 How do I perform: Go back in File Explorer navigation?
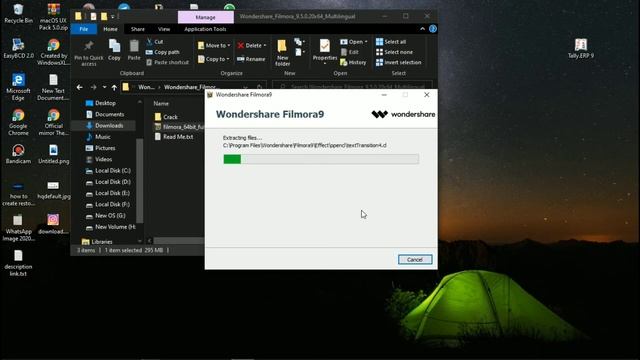(x=80, y=87)
